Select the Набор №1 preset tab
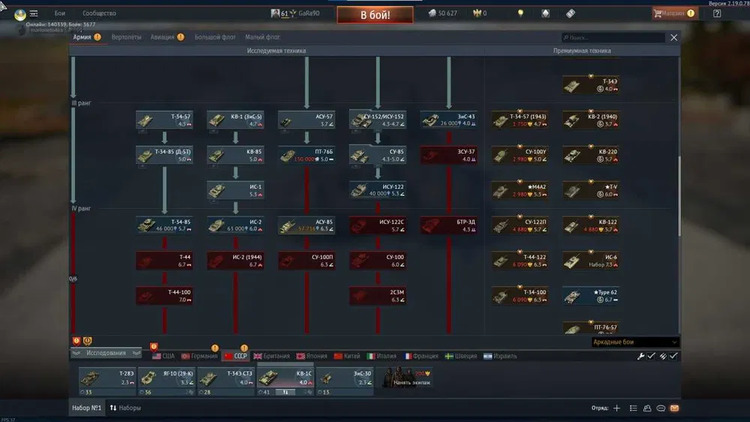The height and width of the screenshot is (422, 750). click(x=87, y=408)
